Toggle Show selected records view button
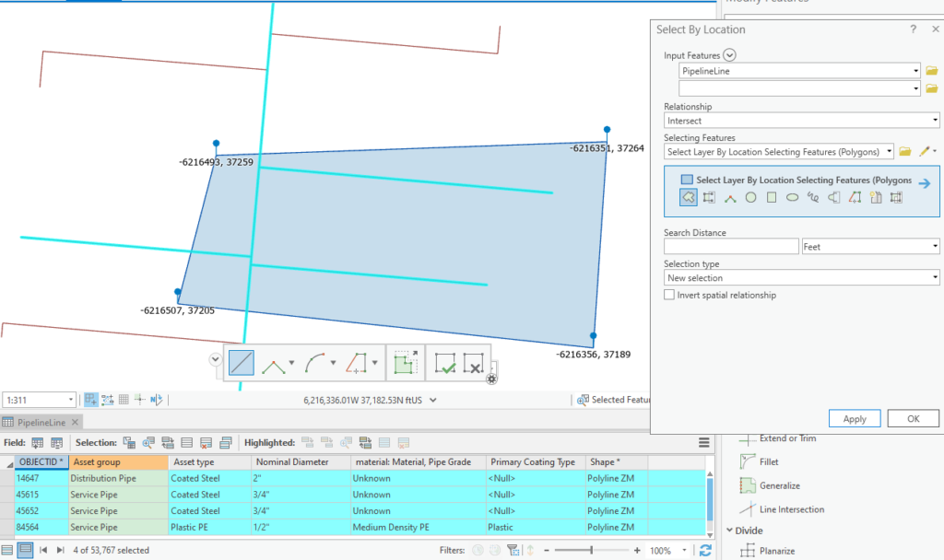This screenshot has height=560, width=944. pos(26,550)
